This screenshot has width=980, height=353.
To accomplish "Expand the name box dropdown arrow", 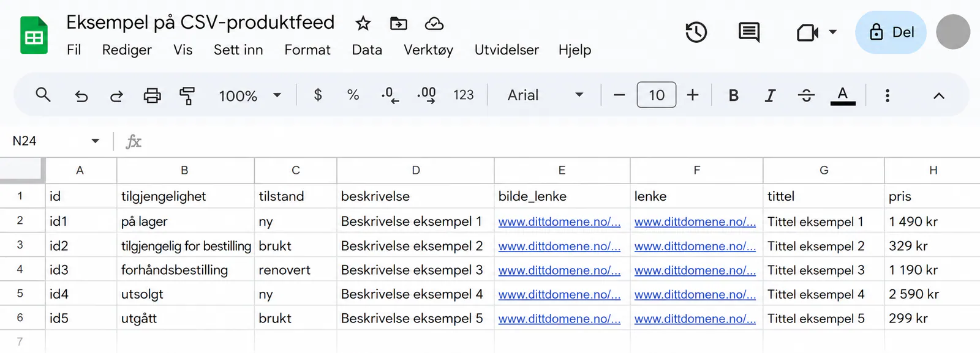I will click(96, 141).
